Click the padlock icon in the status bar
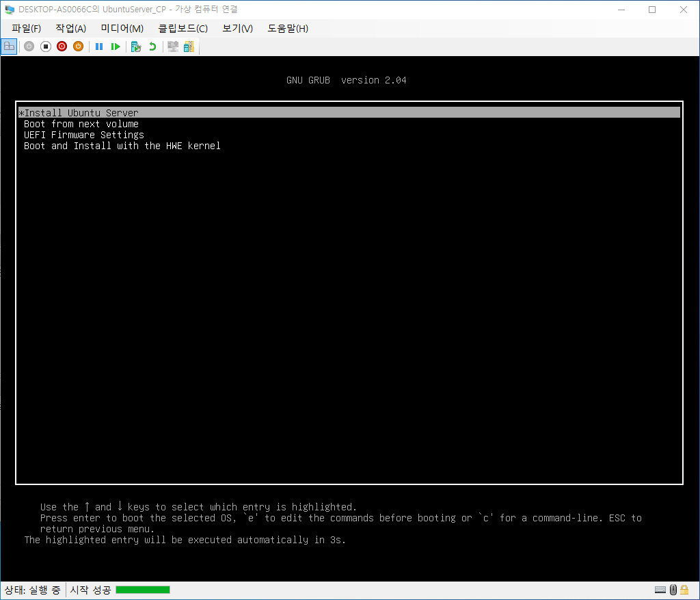 tap(684, 590)
